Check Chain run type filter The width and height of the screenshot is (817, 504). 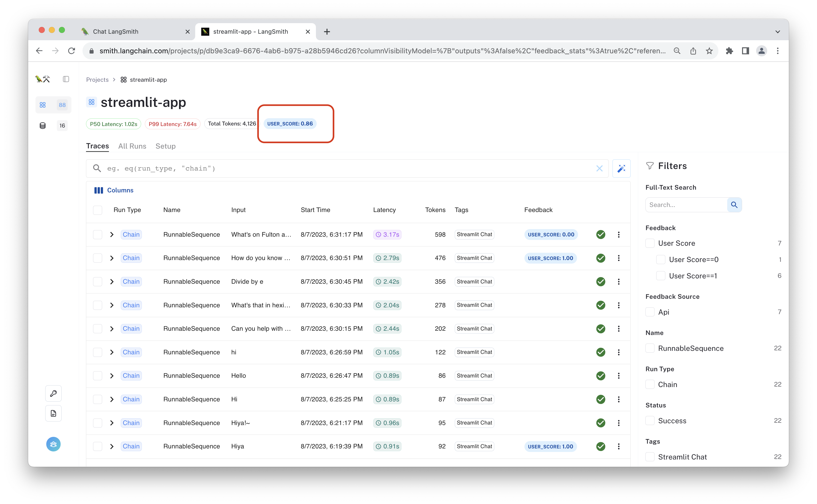pyautogui.click(x=650, y=384)
